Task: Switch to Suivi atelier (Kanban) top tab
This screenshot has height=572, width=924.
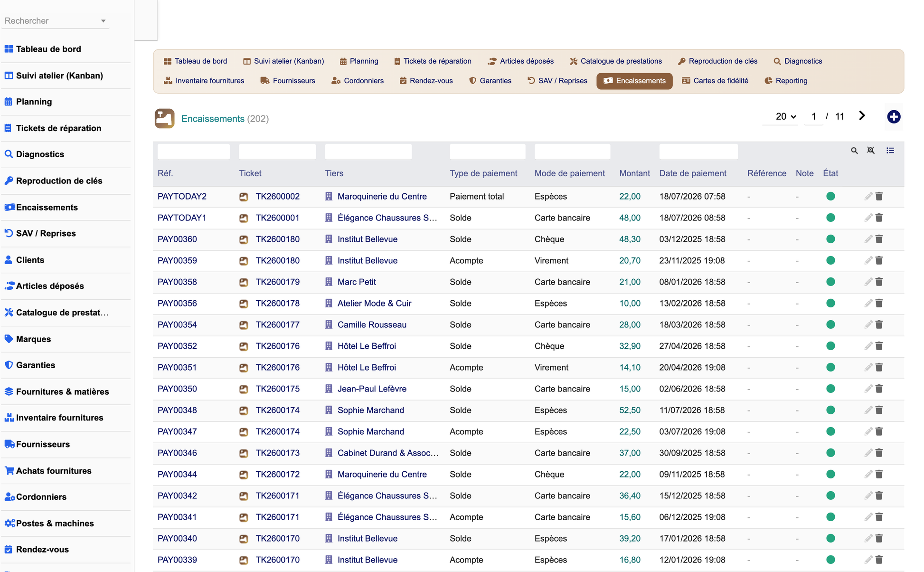Action: (283, 61)
